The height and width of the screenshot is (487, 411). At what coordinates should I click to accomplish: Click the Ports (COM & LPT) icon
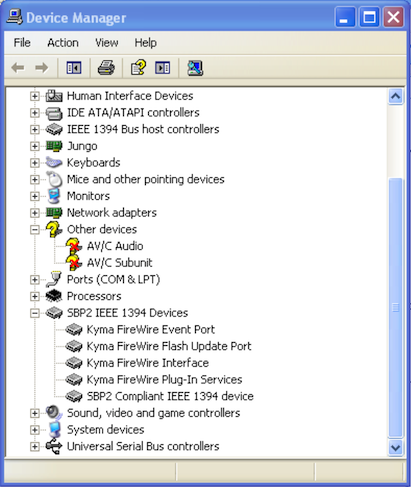point(54,279)
